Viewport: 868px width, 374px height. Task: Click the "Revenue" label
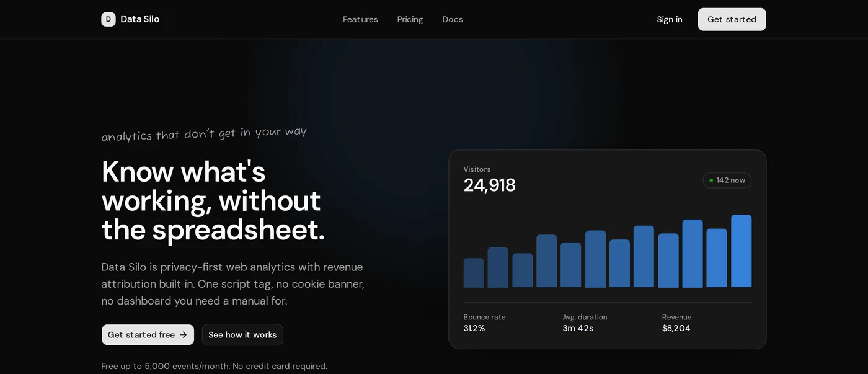pyautogui.click(x=677, y=317)
